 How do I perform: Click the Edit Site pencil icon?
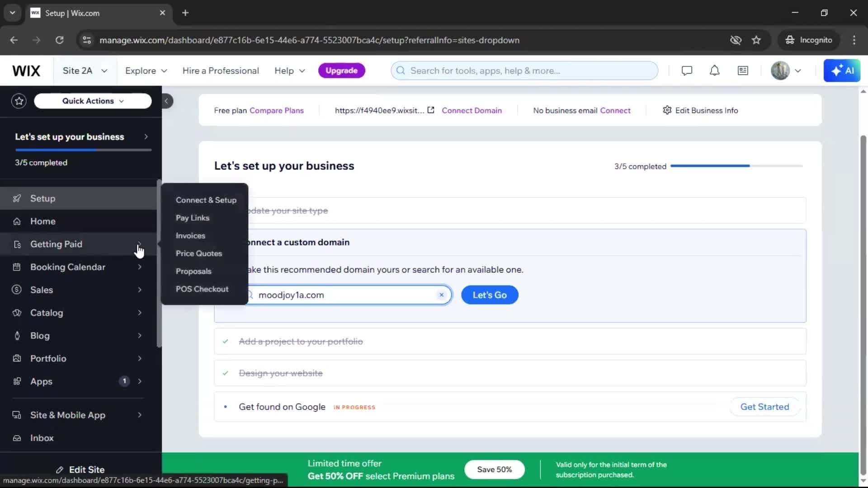(x=60, y=470)
